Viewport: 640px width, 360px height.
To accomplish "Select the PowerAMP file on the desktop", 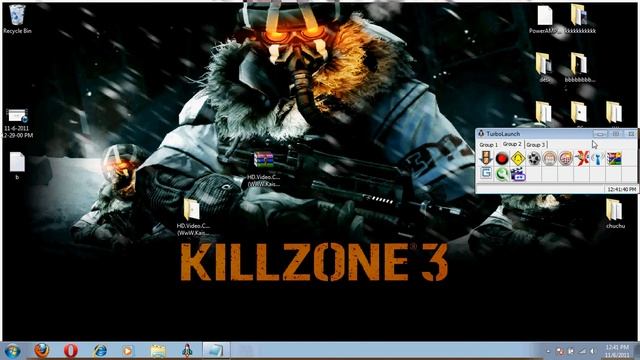I will [x=544, y=19].
